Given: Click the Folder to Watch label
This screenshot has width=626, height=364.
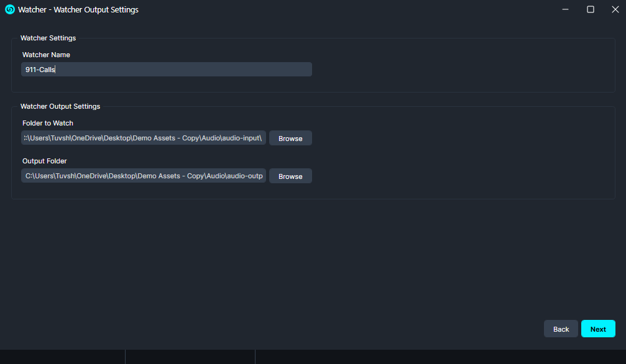Looking at the screenshot, I should 47,123.
